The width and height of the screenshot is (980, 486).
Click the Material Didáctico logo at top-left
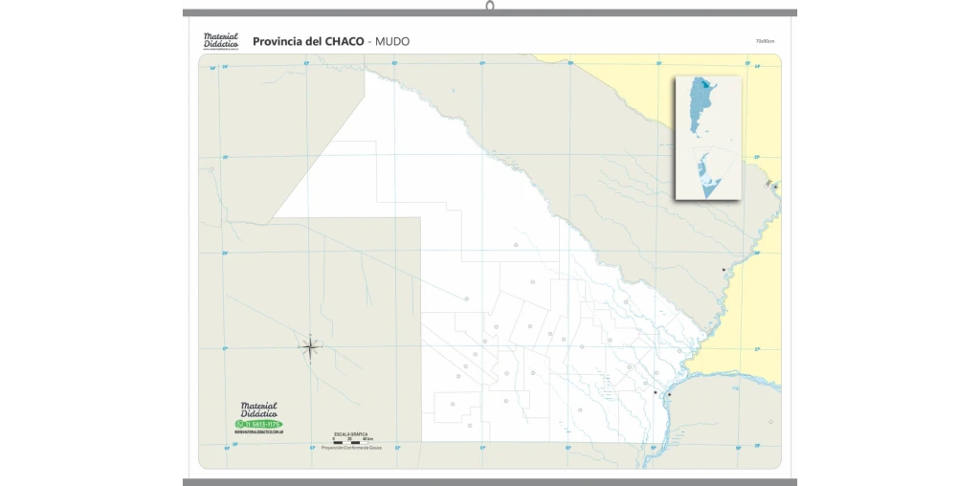point(220,40)
